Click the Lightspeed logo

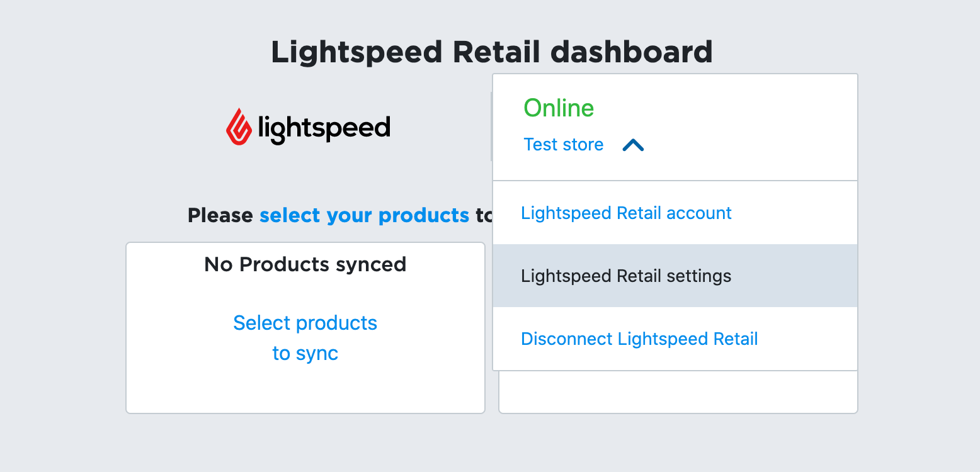[308, 126]
